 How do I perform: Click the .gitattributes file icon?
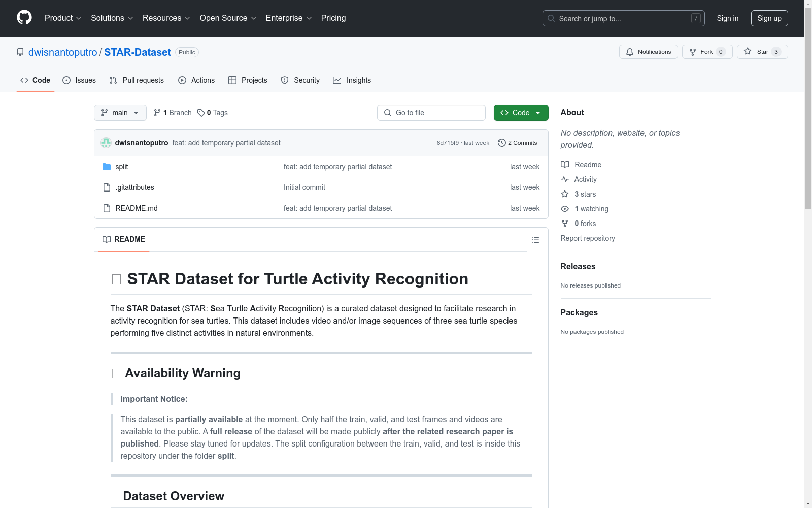pyautogui.click(x=107, y=187)
